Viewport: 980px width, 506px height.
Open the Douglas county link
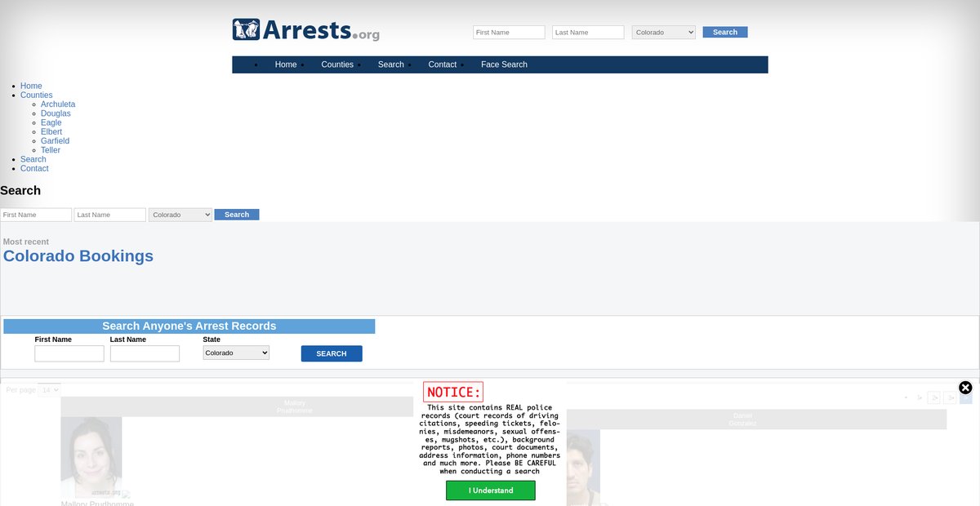click(x=56, y=113)
